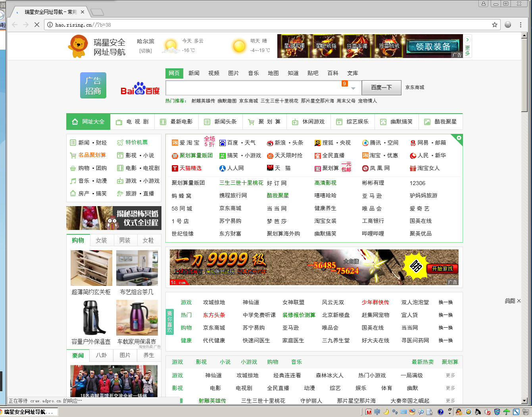The width and height of the screenshot is (532, 417).
Task: Open the 哔哩哔哩 link
Action: tap(373, 234)
